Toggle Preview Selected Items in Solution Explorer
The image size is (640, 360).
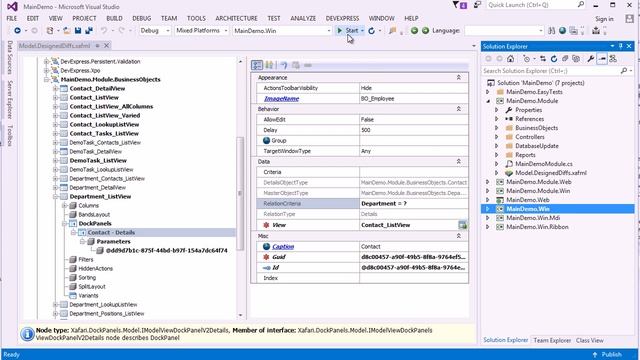[x=602, y=59]
